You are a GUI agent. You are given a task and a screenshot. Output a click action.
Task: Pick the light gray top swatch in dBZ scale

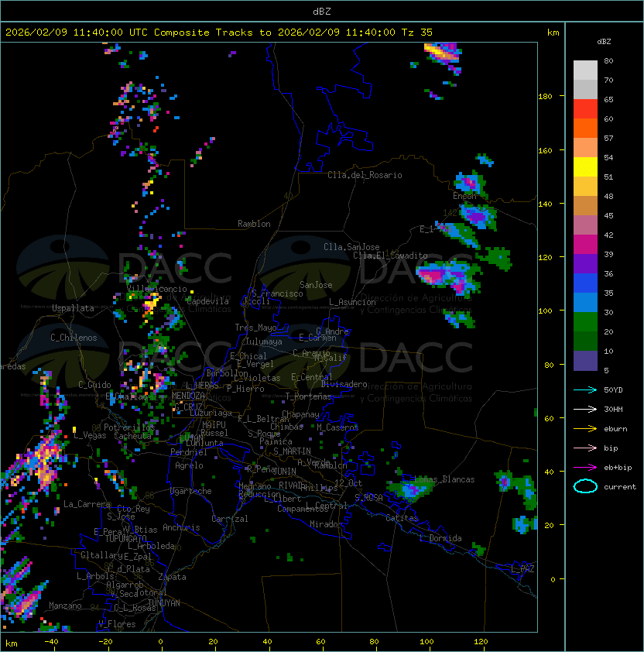point(585,70)
